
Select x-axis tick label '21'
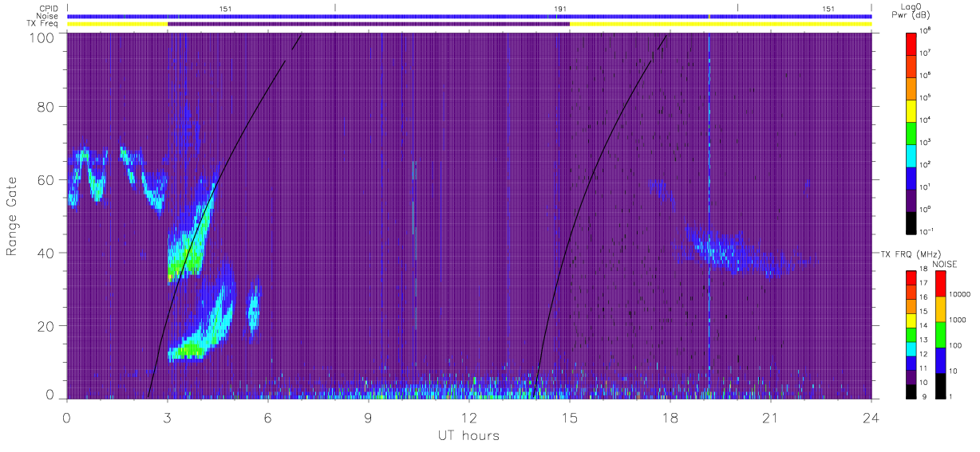[x=771, y=418]
